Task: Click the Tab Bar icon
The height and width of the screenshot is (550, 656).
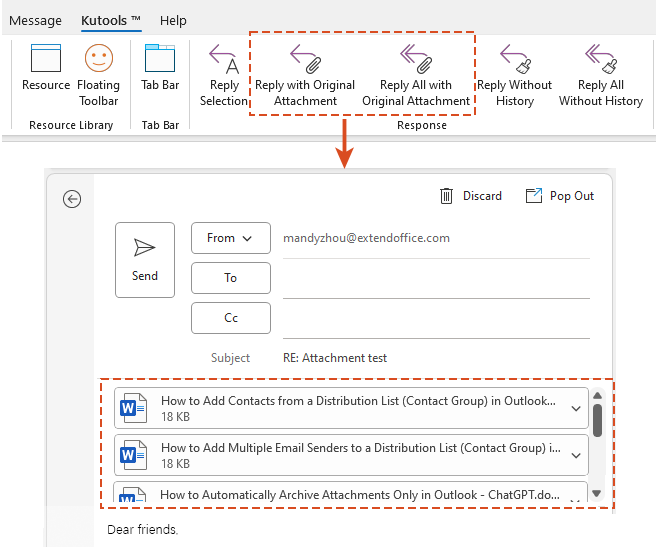Action: [x=159, y=60]
